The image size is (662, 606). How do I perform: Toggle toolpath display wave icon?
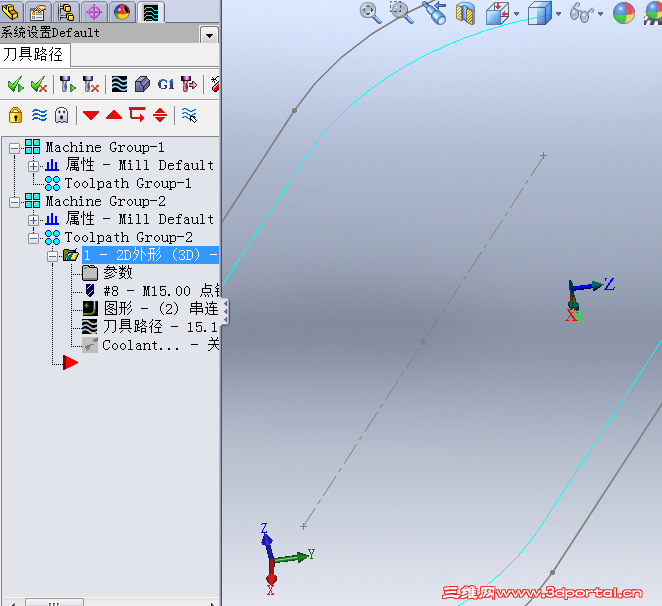point(39,115)
